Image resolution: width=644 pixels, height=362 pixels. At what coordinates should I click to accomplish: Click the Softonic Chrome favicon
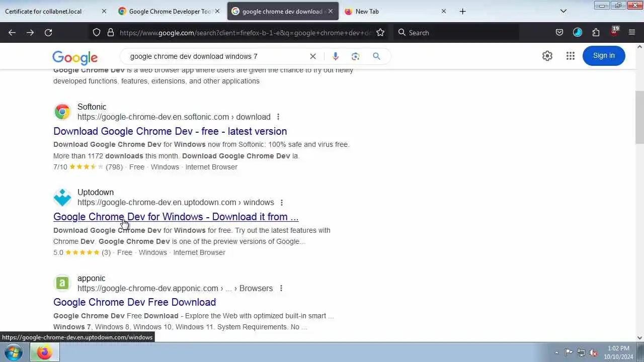pos(62,112)
